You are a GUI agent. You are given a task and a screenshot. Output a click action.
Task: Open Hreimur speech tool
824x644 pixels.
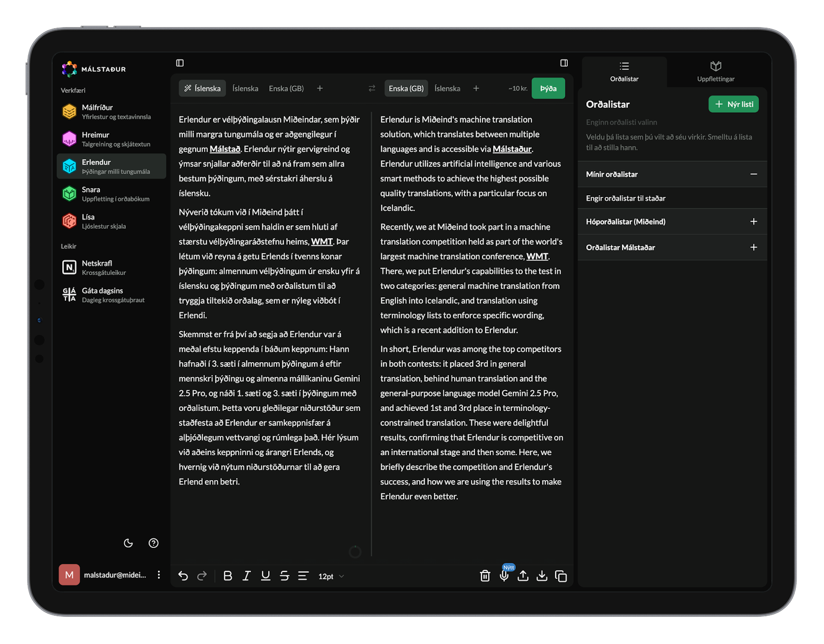111,139
